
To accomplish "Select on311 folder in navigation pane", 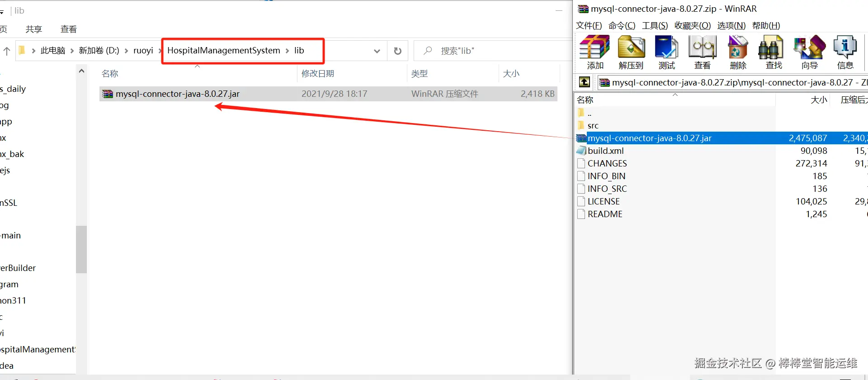I will (13, 300).
